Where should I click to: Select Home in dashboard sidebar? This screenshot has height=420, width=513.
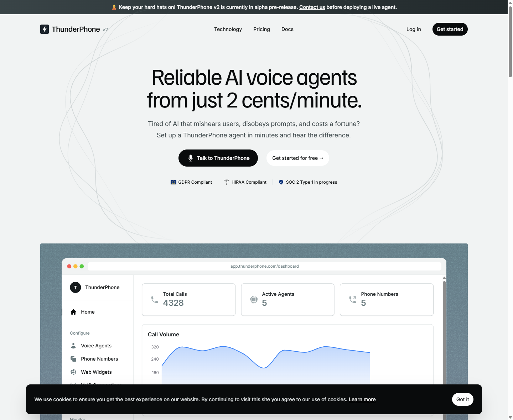pos(98,312)
